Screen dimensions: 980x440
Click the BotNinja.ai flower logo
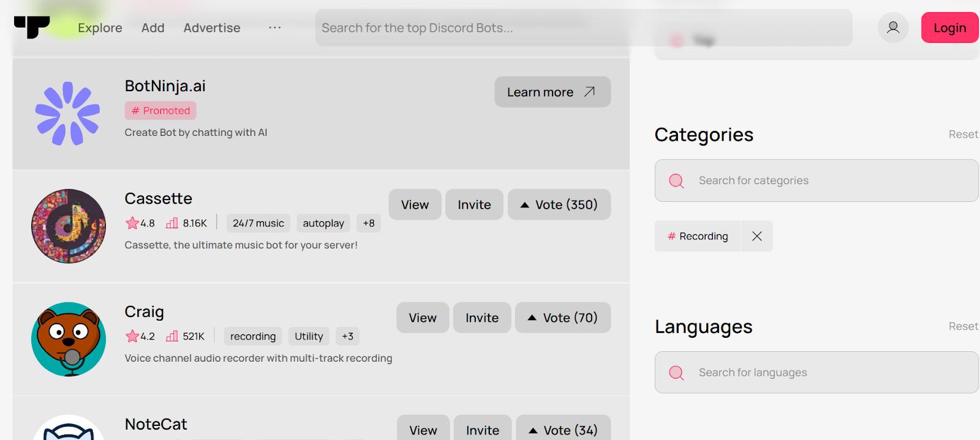(x=67, y=114)
